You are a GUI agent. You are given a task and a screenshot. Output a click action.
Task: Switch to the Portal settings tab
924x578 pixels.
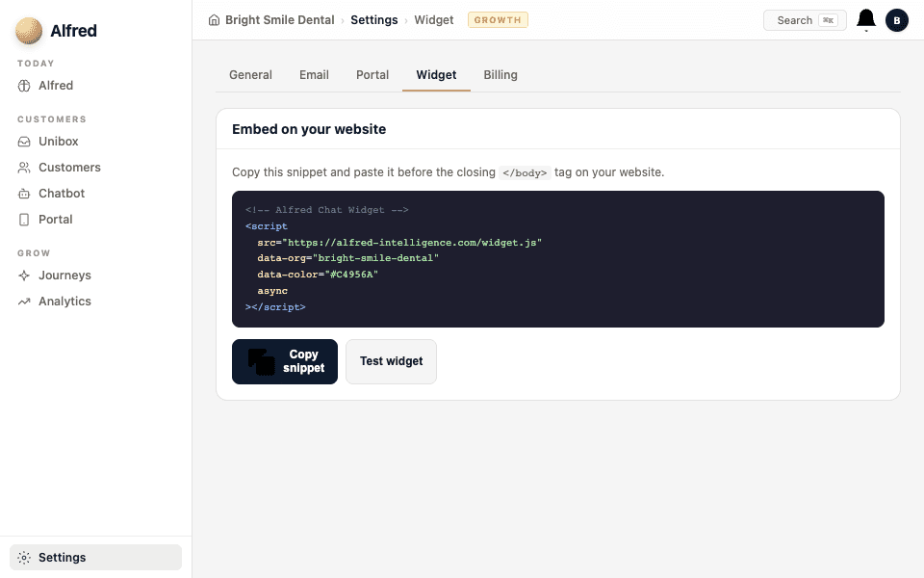[x=372, y=75]
